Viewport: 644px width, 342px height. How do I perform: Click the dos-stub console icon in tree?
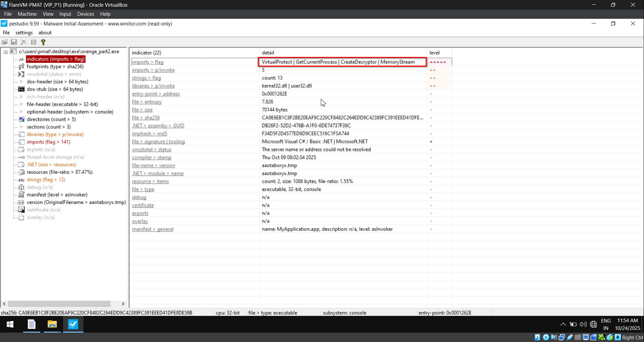(21, 89)
